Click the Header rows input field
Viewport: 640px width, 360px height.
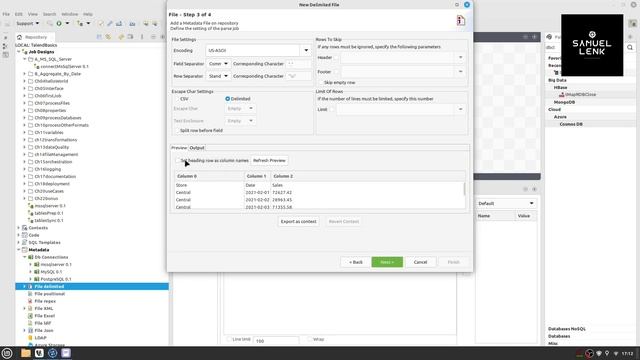398,58
